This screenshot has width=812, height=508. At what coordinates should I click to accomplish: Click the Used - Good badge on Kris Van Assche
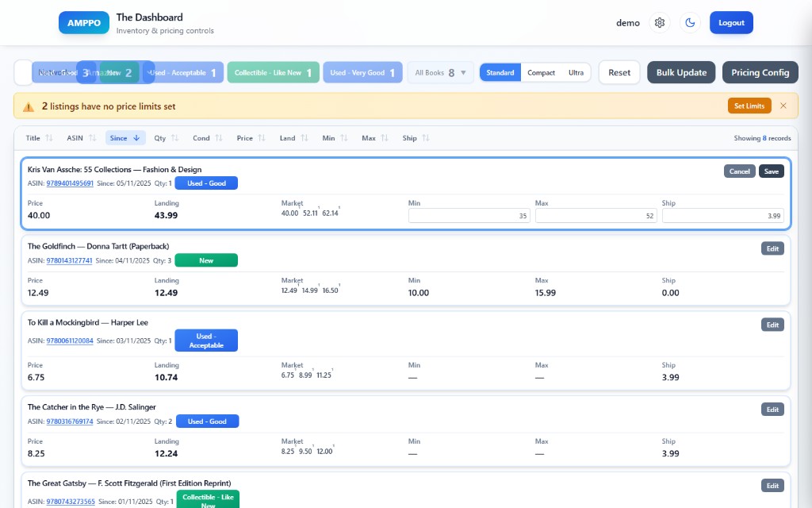click(x=206, y=183)
